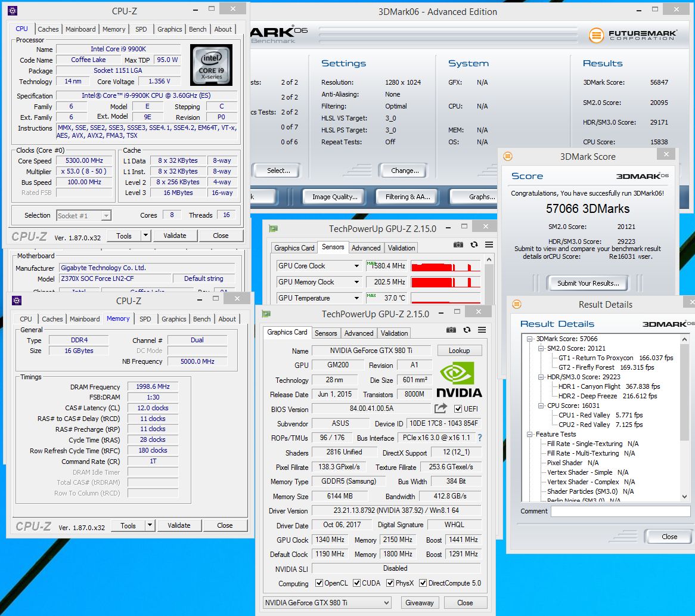695x616 pixels.
Task: Switch to Caches tab in top CPU-Z window
Action: (48, 29)
